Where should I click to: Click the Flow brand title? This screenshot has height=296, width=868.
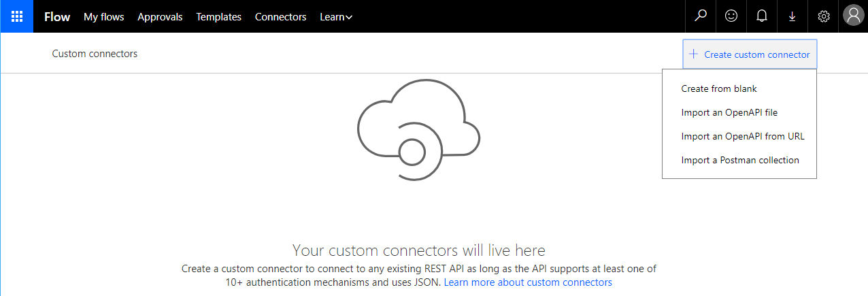[57, 17]
